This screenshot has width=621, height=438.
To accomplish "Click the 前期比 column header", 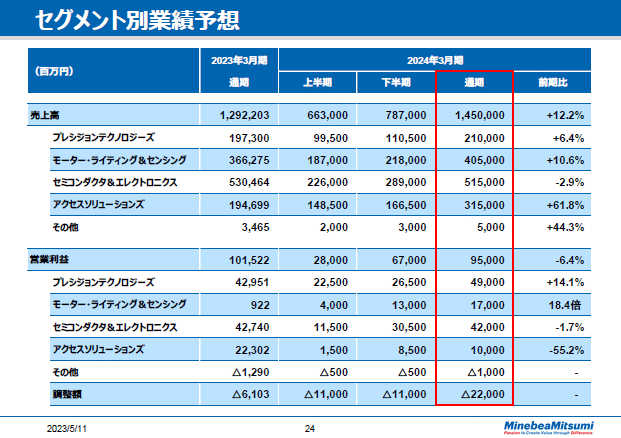I will (x=552, y=82).
